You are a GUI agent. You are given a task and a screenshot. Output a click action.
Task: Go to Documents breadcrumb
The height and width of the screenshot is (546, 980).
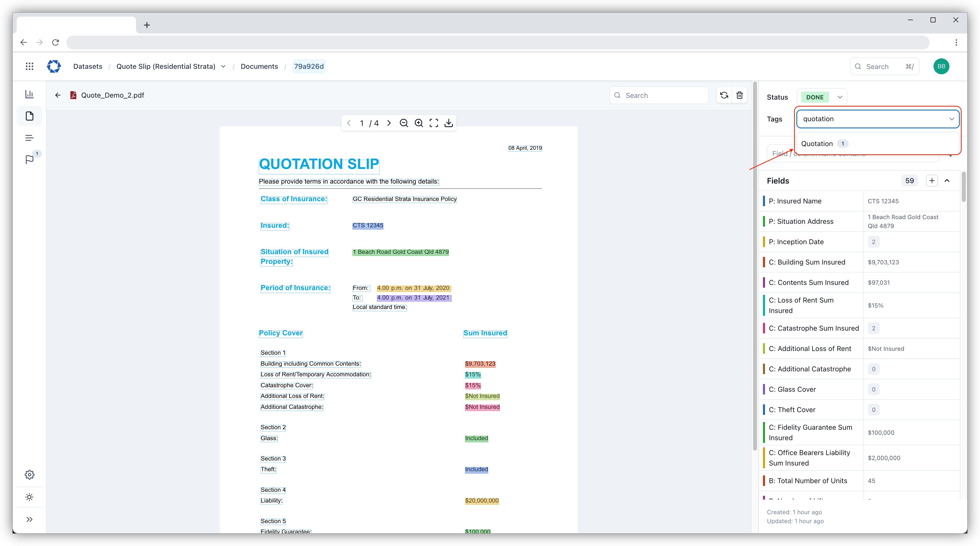tap(259, 67)
